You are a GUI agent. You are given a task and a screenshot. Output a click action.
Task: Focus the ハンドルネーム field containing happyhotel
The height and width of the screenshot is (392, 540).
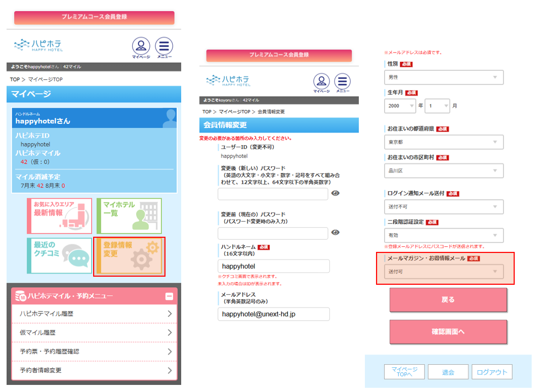pos(273,266)
